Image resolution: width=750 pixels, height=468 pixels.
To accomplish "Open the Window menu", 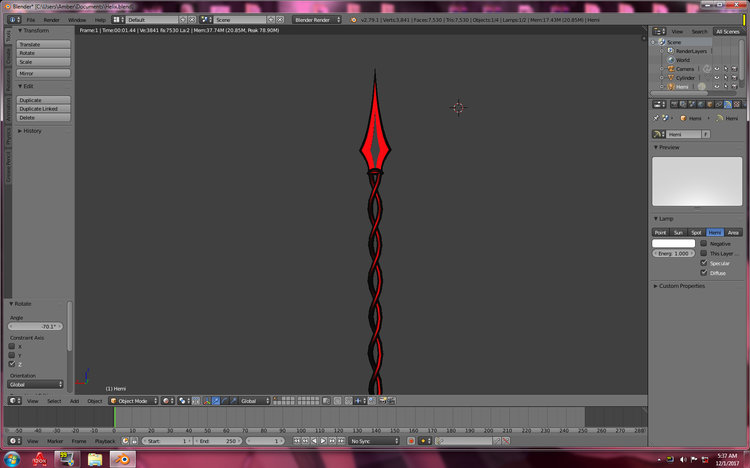I will [77, 20].
